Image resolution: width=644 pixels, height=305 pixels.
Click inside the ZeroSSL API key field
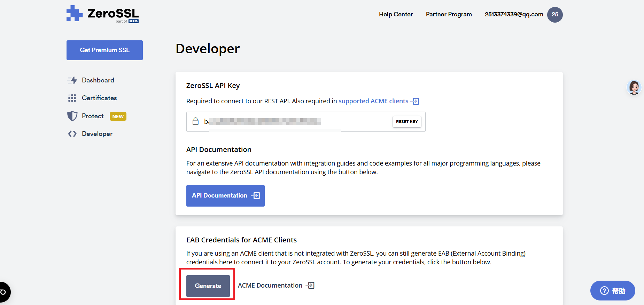pyautogui.click(x=306, y=122)
